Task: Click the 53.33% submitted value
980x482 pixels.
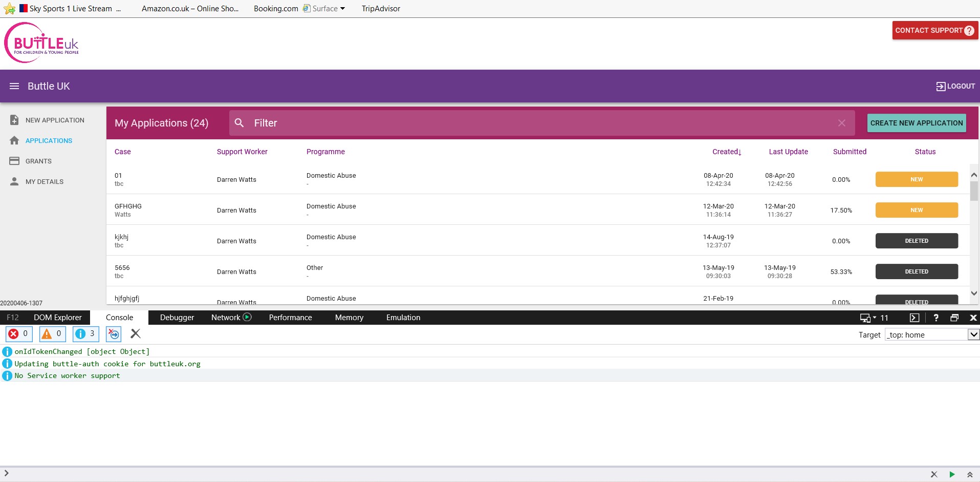Action: [x=841, y=272]
